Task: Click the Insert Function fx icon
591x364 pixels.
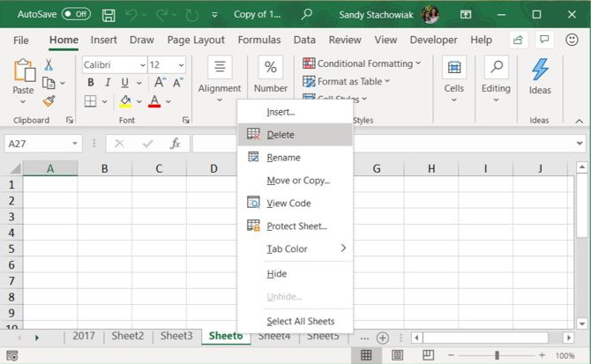Action: point(175,144)
